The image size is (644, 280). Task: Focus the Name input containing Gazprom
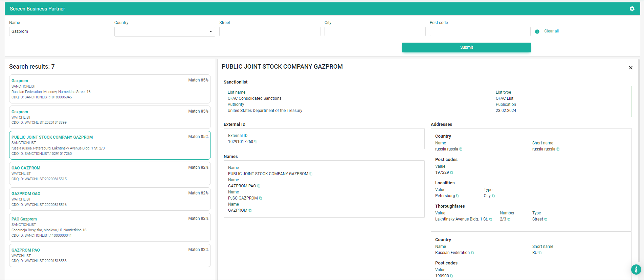(x=60, y=31)
